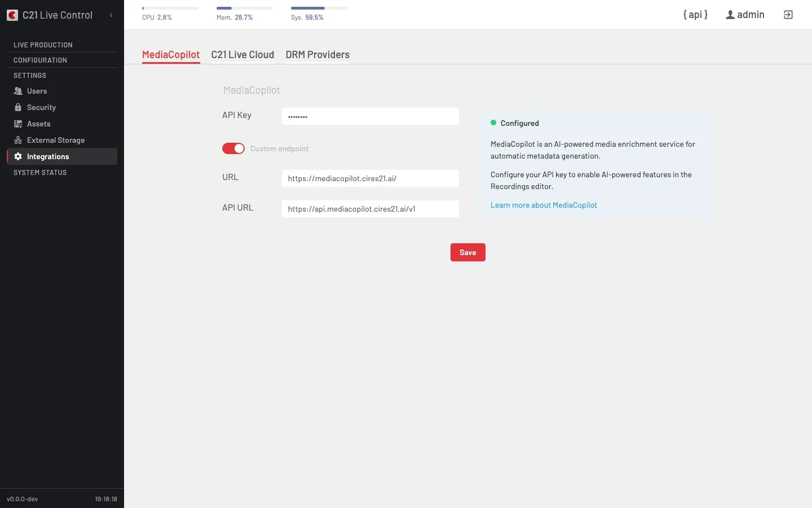Viewport: 812px width, 508px height.
Task: Click the v0.0.0-dev version label
Action: [x=23, y=499]
